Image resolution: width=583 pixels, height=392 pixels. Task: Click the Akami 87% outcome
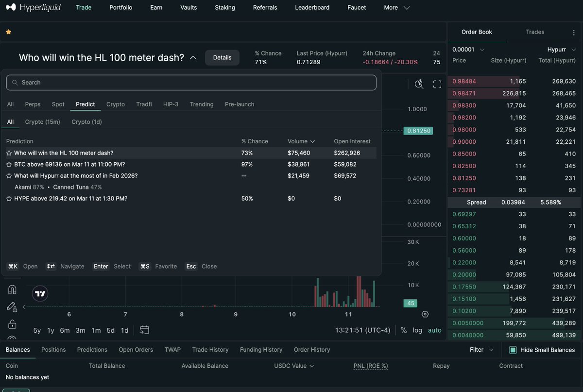[29, 187]
